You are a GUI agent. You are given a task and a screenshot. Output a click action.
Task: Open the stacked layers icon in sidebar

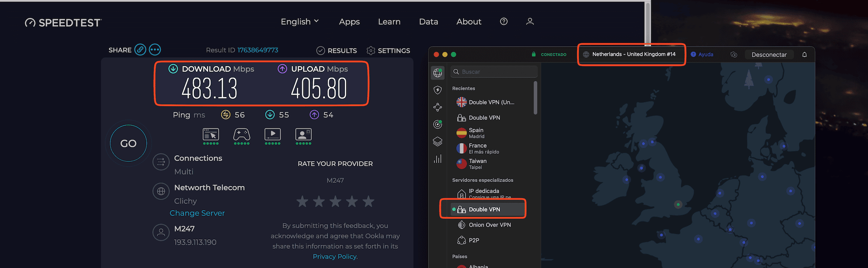(437, 141)
